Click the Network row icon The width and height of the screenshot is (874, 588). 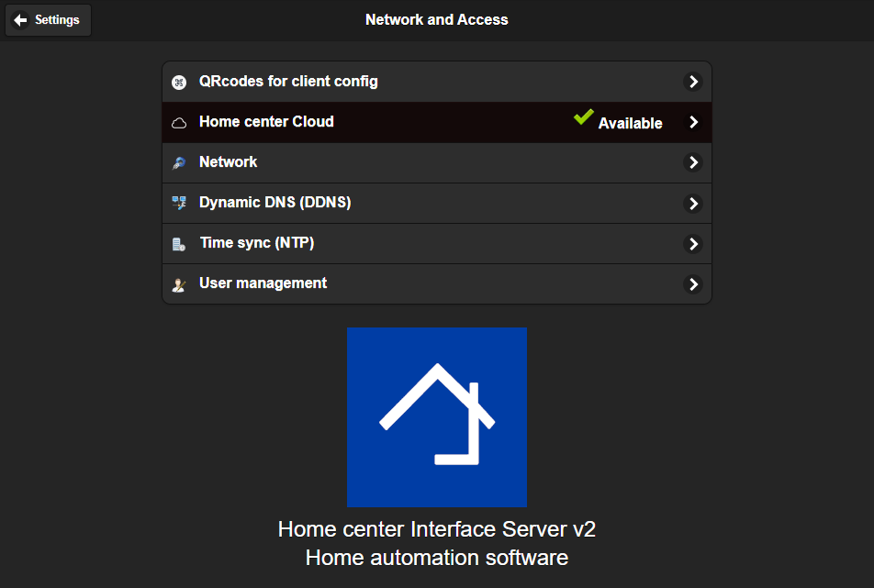click(x=179, y=163)
